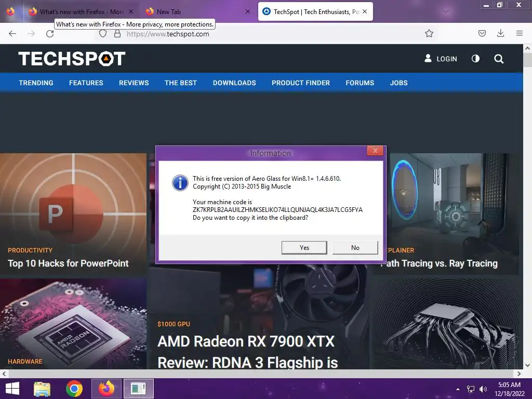Open the FEATURES section
Viewport: 532px width, 399px height.
click(x=86, y=83)
